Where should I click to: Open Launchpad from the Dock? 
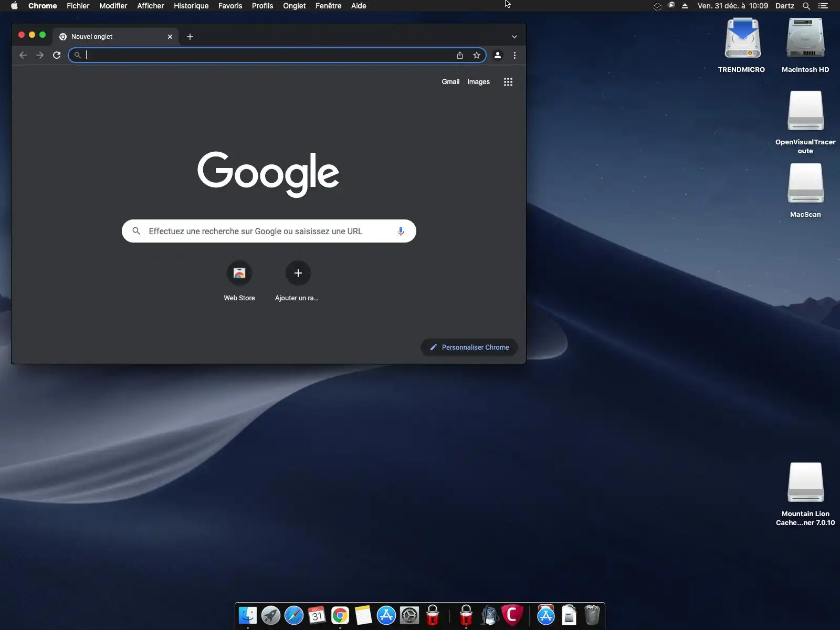click(271, 615)
